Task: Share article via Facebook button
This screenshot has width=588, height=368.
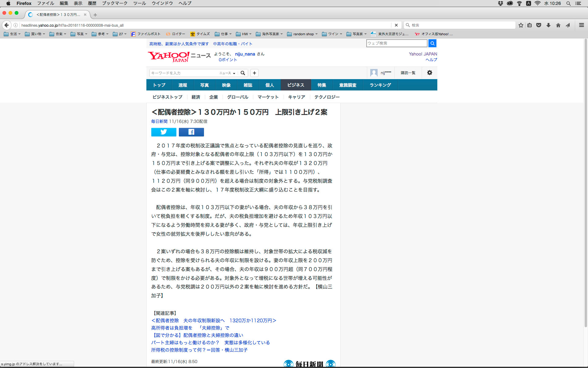Action: (x=191, y=132)
